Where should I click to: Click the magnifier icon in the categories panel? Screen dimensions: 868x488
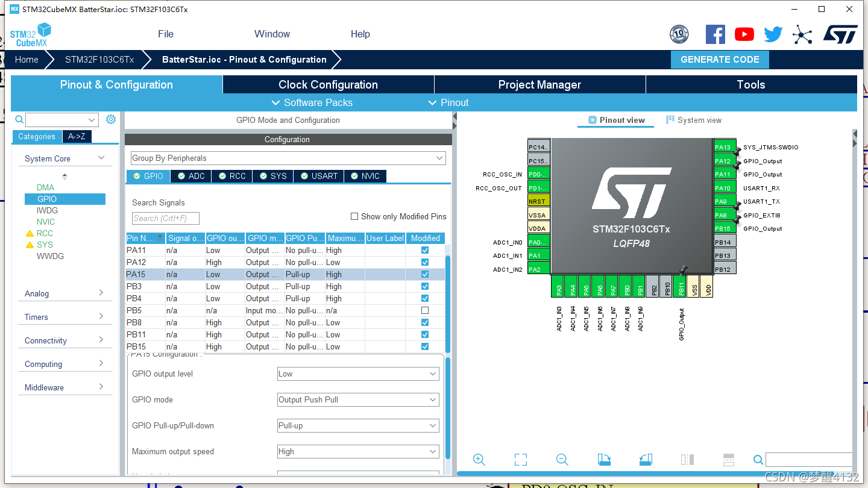19,119
